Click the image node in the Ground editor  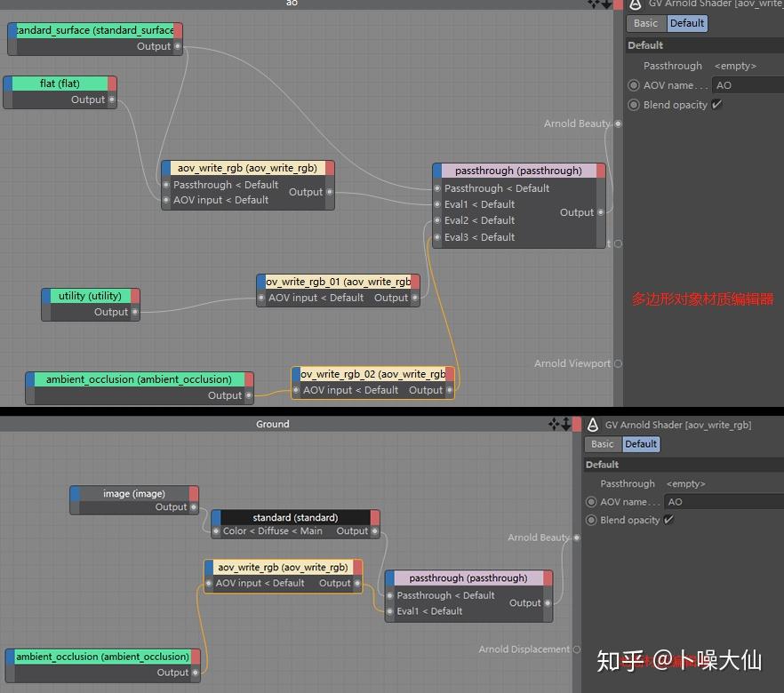[133, 494]
